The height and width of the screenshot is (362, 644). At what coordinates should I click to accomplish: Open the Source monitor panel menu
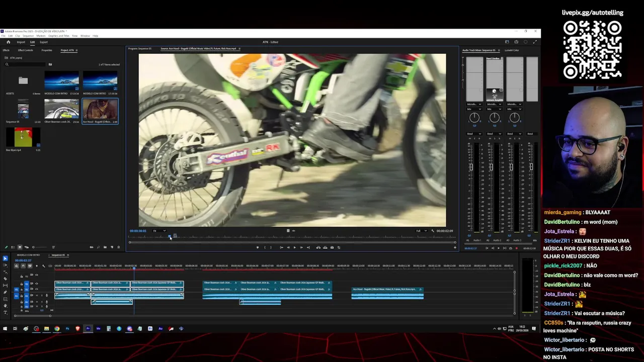239,49
